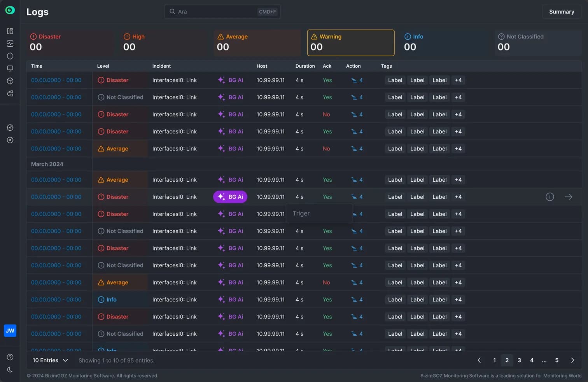Viewport: 588px width, 382px height.
Task: Go to the next page with right chevron
Action: (x=572, y=360)
